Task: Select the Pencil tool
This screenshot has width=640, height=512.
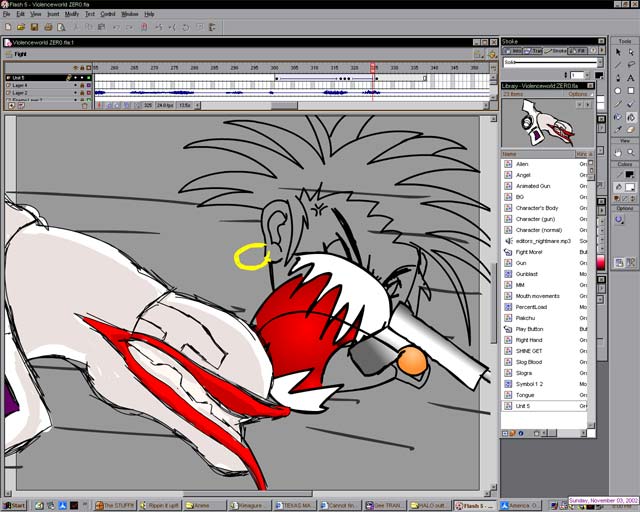Action: coord(618,104)
